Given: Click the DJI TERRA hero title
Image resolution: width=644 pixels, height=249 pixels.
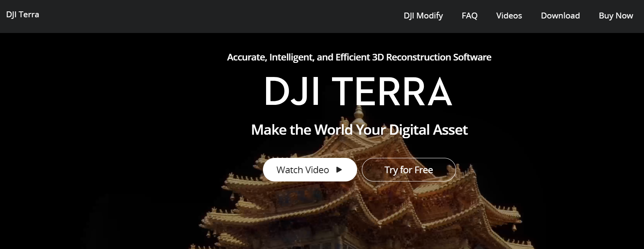Looking at the screenshot, I should click(358, 92).
